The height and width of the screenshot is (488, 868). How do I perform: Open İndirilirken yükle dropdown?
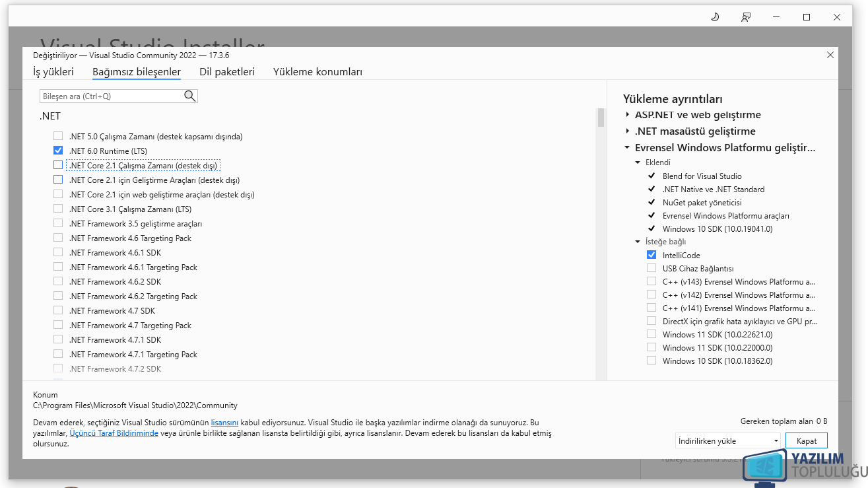[728, 440]
